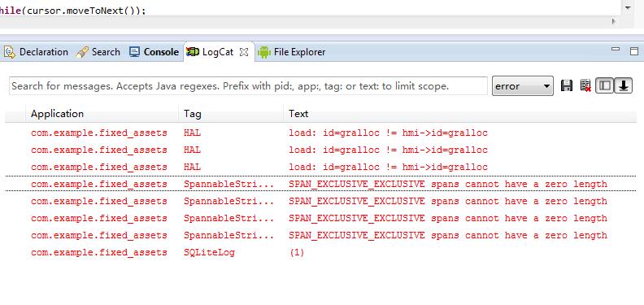
Task: Click the Android File Explorer icon
Action: click(264, 52)
